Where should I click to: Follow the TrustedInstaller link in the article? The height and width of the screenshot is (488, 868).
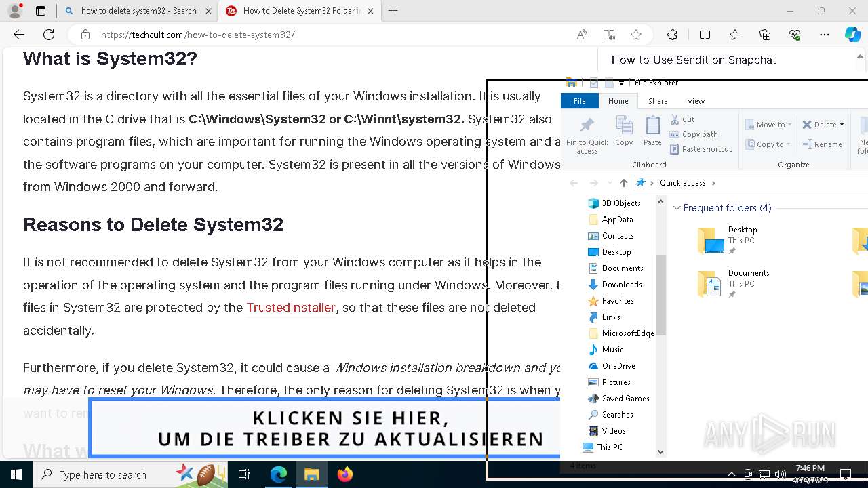coord(291,308)
